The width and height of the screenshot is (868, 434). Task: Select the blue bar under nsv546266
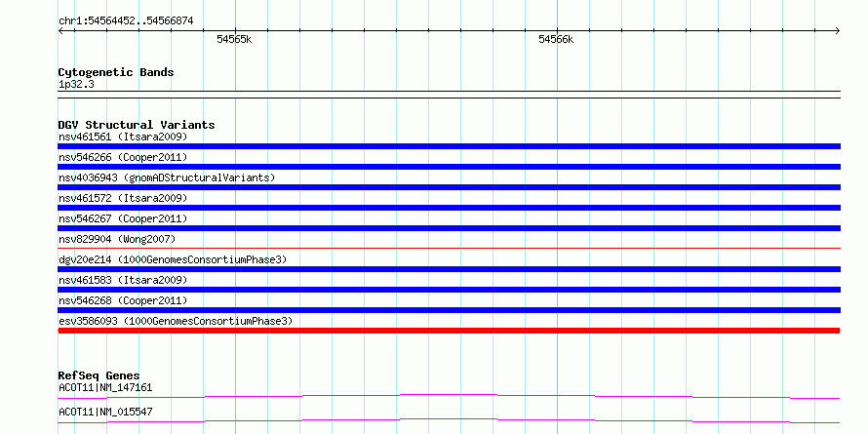click(x=449, y=167)
